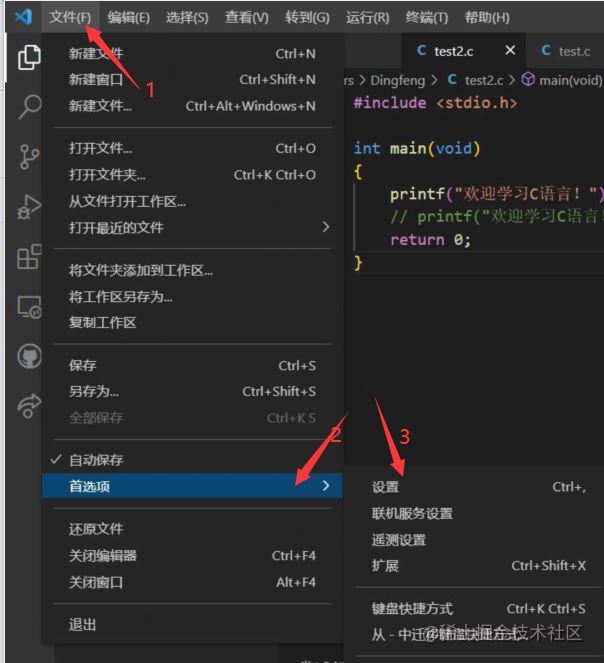Choose 打开文件夹... menu entry
The image size is (604, 663).
point(192,175)
